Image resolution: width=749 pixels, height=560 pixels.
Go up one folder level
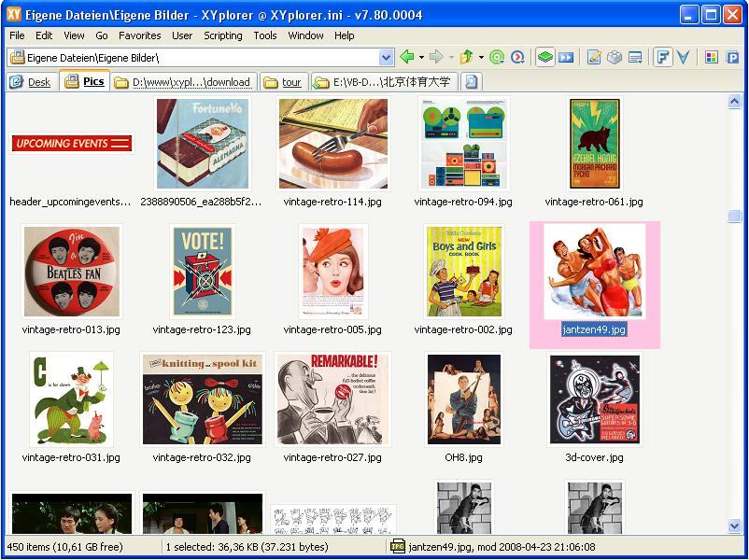click(x=466, y=57)
